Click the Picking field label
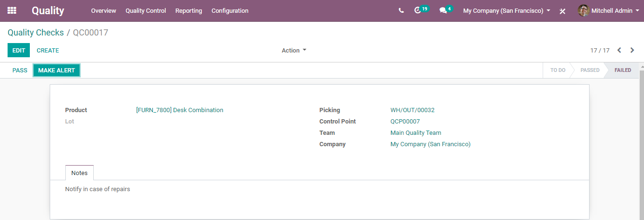Viewport: 644px width, 220px height. [330, 110]
